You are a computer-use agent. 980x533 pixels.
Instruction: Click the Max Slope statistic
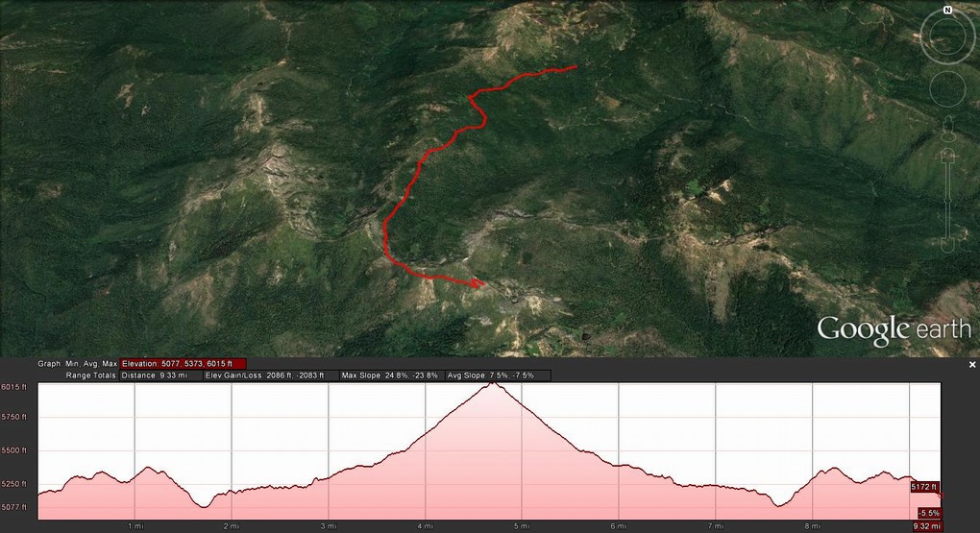[384, 376]
